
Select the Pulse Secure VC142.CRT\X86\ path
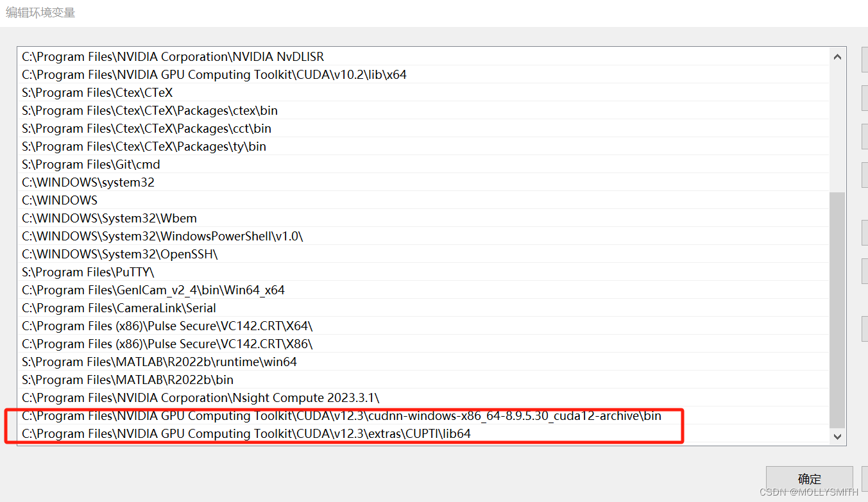[423, 344]
